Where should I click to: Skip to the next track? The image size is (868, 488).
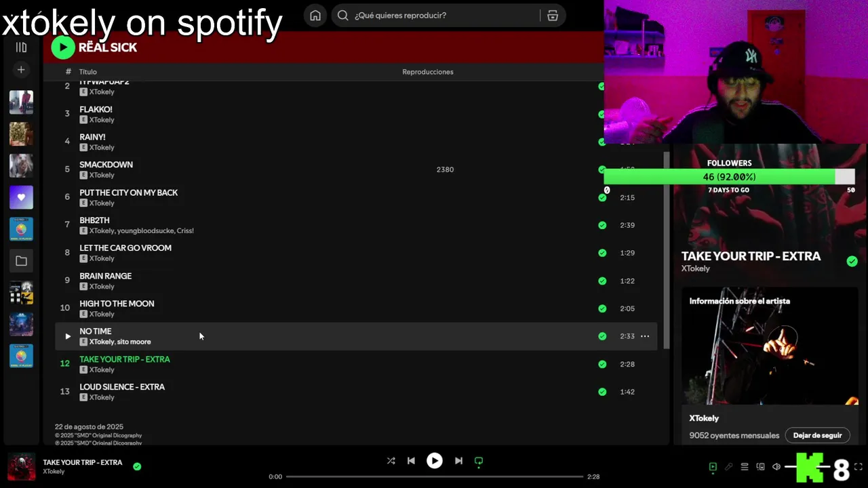click(x=458, y=461)
